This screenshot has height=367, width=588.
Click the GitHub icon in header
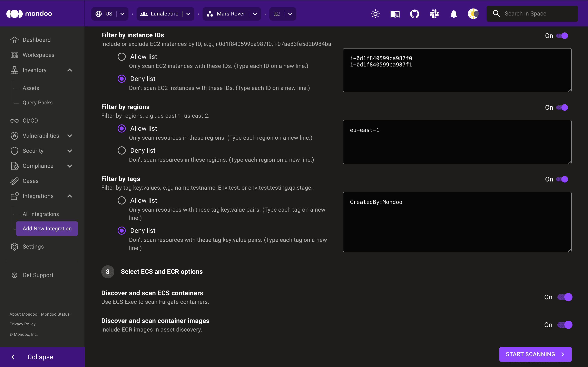point(414,14)
